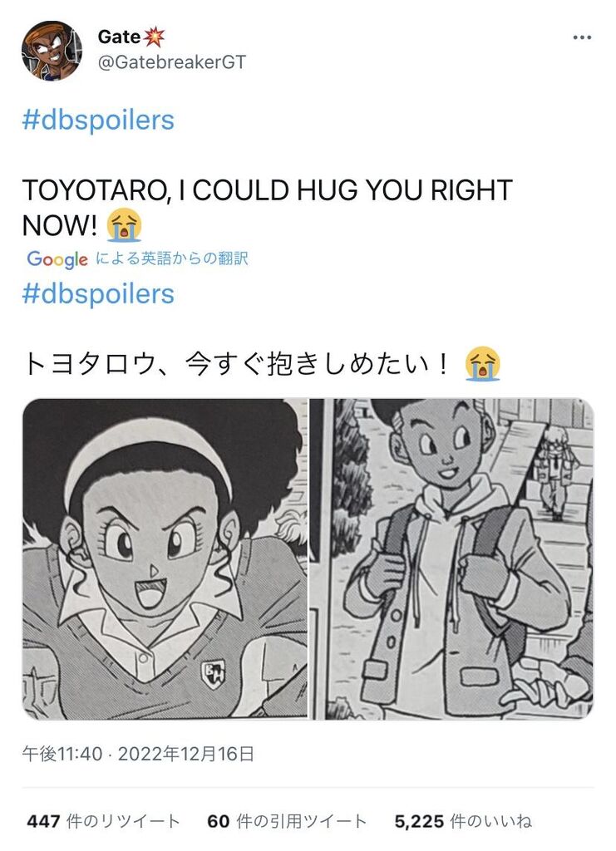Click the Google logo in translation notice

click(57, 259)
